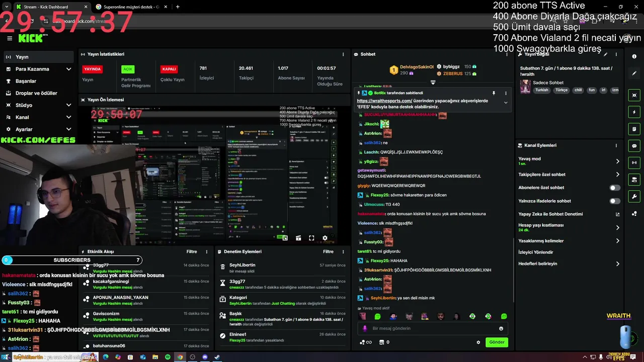Toggle the lightning-bolt activity feed panel button

point(634,112)
